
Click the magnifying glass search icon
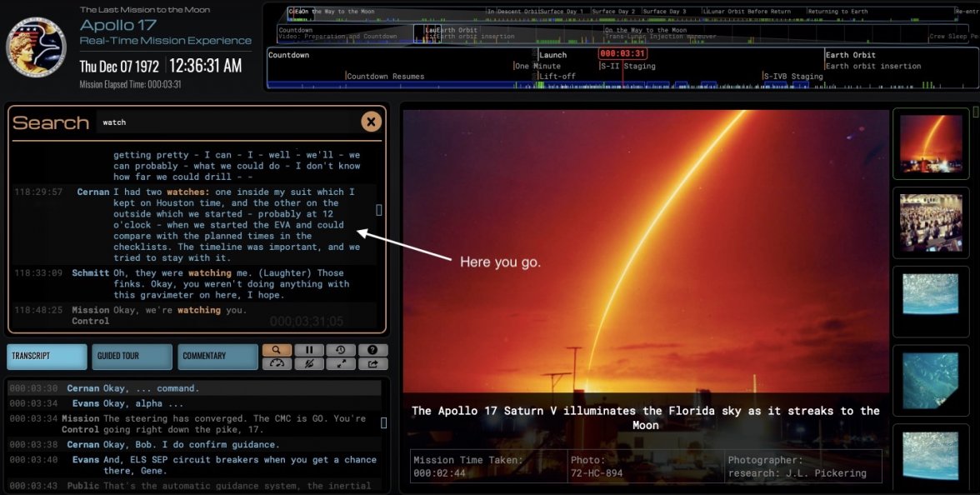point(277,350)
